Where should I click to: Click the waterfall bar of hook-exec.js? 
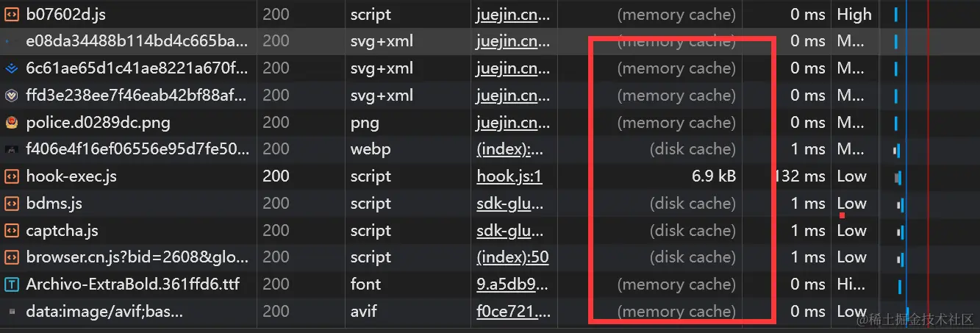pyautogui.click(x=898, y=177)
